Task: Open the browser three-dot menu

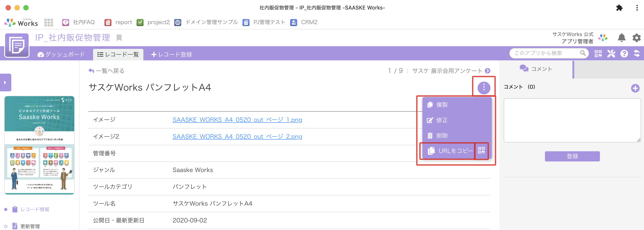Action: pyautogui.click(x=637, y=8)
